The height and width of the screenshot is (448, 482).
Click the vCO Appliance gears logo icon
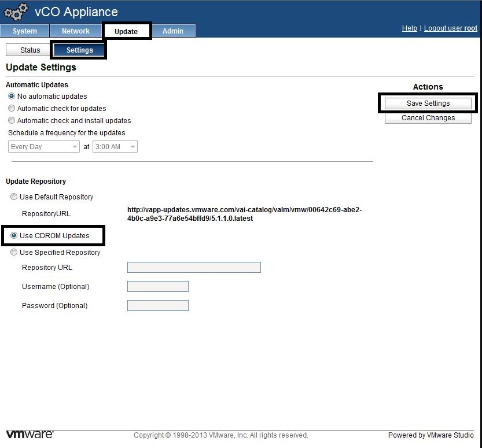16,12
